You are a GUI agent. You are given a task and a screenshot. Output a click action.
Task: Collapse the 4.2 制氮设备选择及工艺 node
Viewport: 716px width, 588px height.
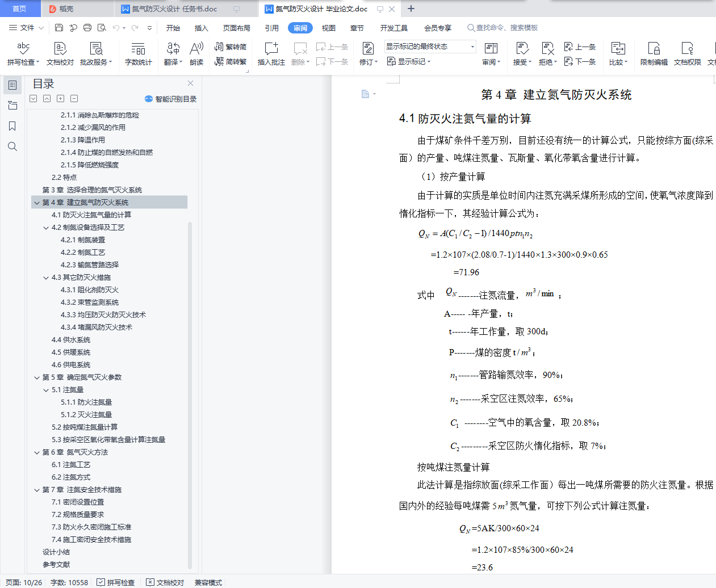[x=46, y=228]
